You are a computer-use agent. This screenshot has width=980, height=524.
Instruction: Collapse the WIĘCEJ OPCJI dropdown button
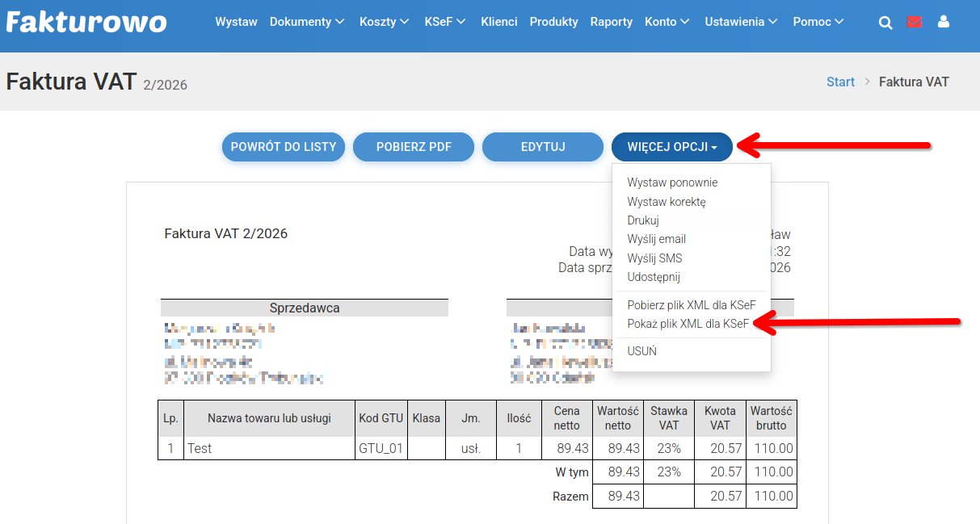672,147
